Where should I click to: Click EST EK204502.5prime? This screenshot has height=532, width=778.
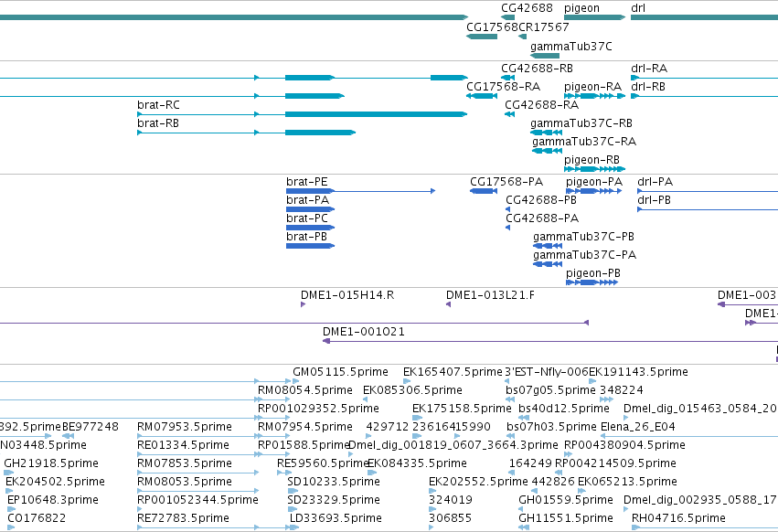click(55, 483)
